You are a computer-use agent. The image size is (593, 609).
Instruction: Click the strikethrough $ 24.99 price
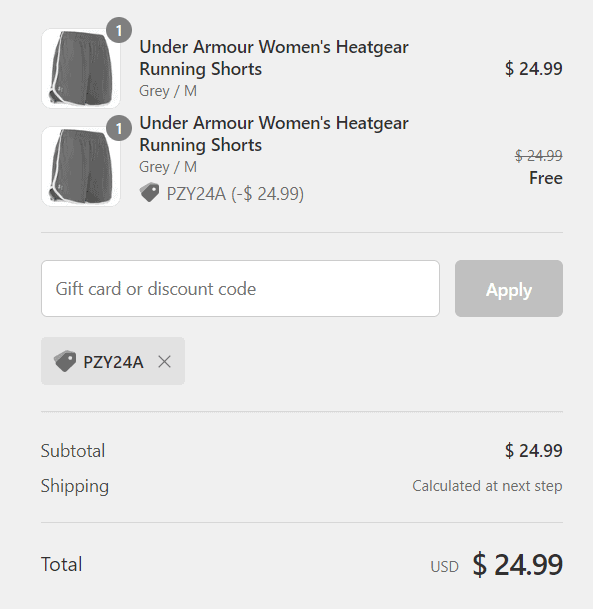coord(539,156)
